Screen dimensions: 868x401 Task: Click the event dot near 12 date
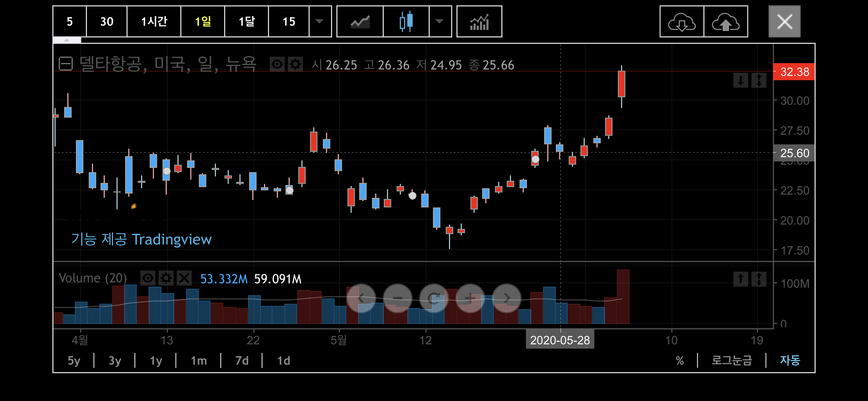point(412,196)
